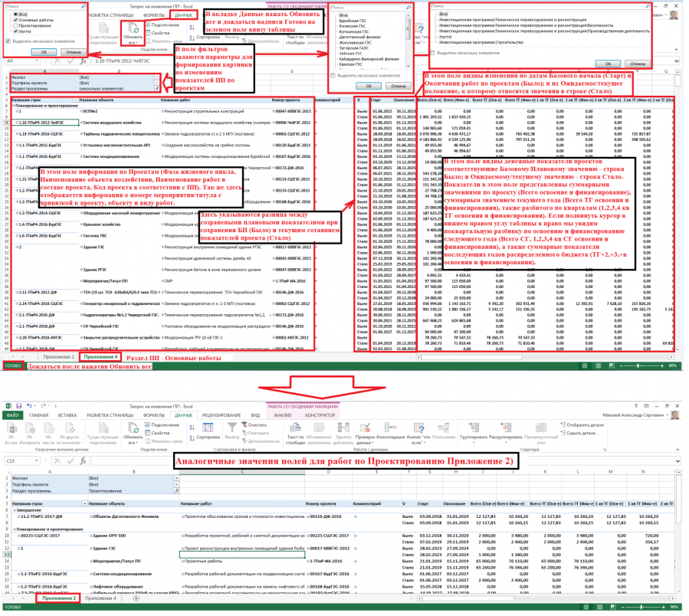Image resolution: width=689 pixels, height=616 pixels.
Task: Toggle the (пусто) filter checkbox
Action: pyautogui.click(x=15, y=31)
